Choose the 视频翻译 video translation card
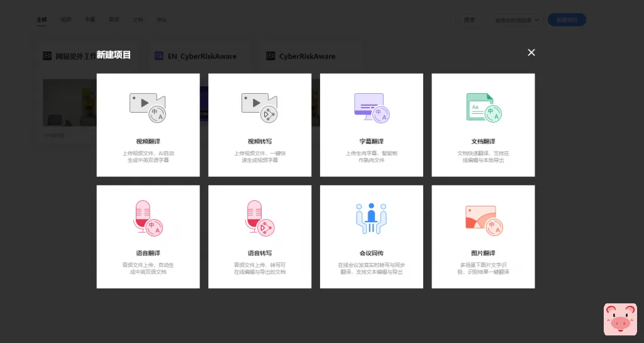Screen dimensions: 644x343 148,125
